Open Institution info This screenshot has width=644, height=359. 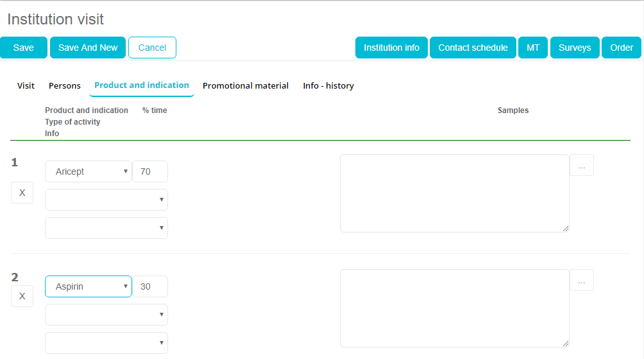(x=391, y=48)
